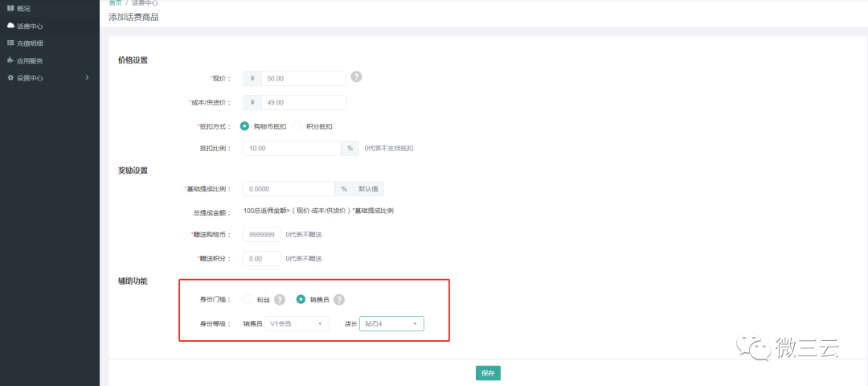Select the 购物币抵扣 radio button
The image size is (868, 386).
[x=244, y=126]
